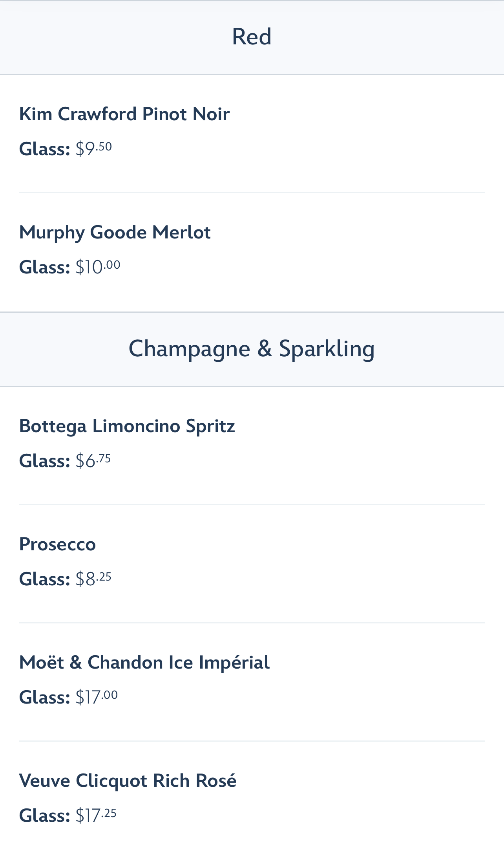This screenshot has width=504, height=843.
Task: Click the Glass label under Veuve Clicquot
Action: tap(45, 816)
